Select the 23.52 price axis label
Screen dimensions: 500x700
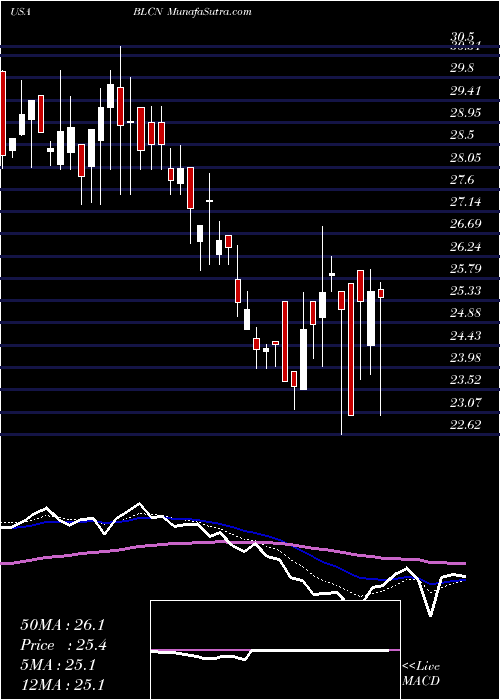[466, 380]
